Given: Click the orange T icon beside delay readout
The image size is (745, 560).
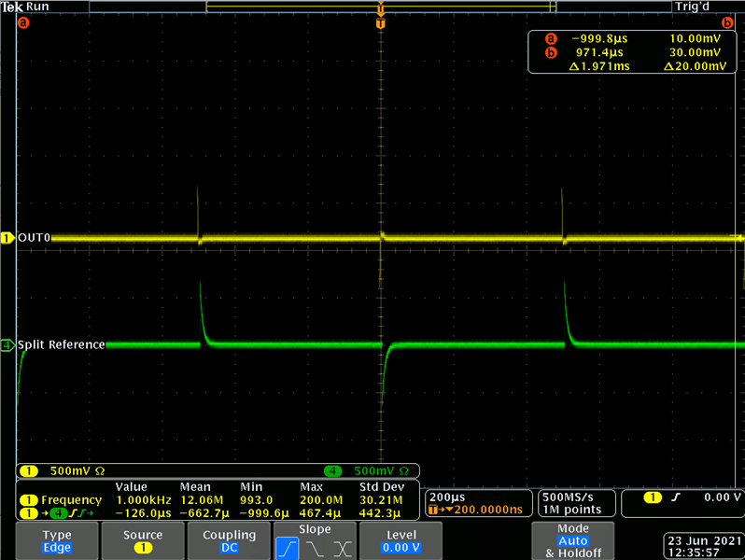Looking at the screenshot, I should pos(432,510).
